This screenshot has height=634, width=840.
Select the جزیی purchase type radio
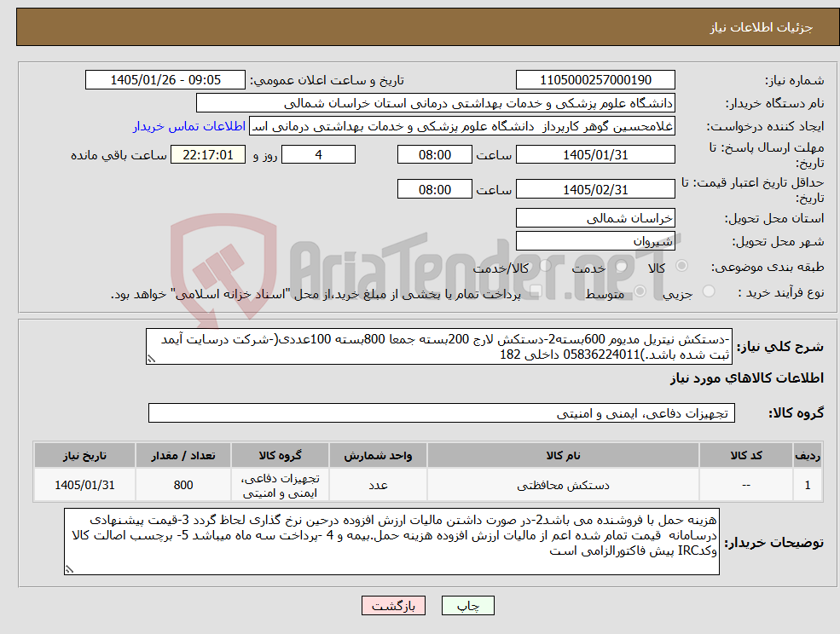[x=708, y=291]
